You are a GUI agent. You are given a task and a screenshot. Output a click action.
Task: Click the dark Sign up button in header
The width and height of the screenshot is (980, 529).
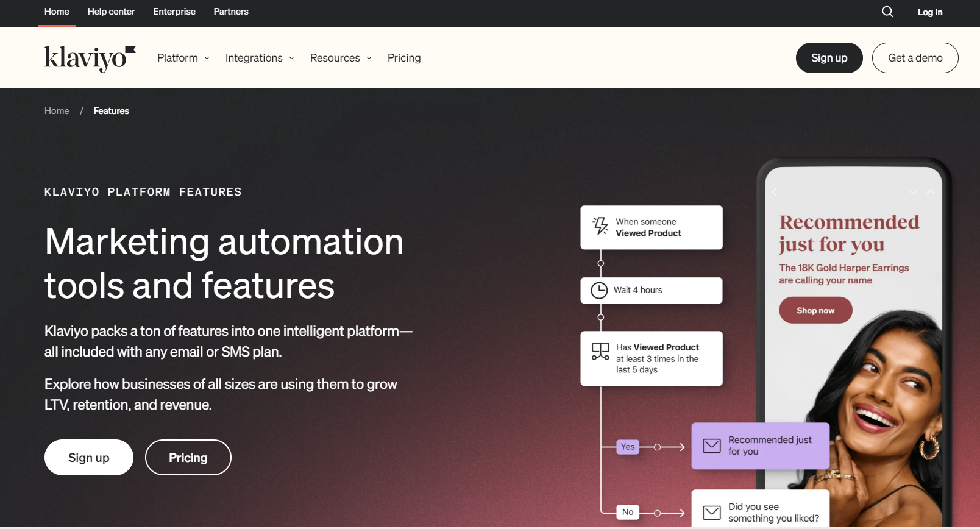829,58
